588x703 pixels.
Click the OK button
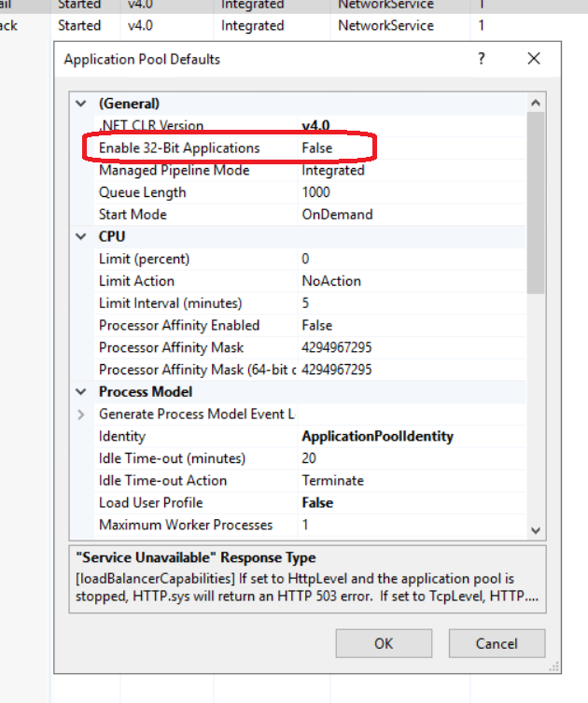point(384,643)
